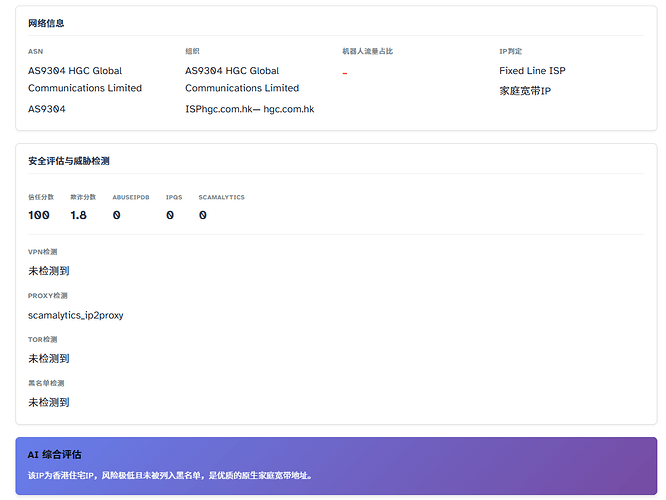Select the SCAMALYTICS score 0
Viewport: 666px width, 500px height.
point(203,215)
